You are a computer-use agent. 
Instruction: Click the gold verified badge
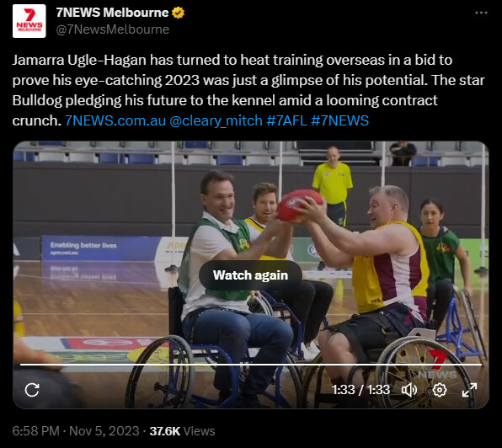click(x=178, y=13)
